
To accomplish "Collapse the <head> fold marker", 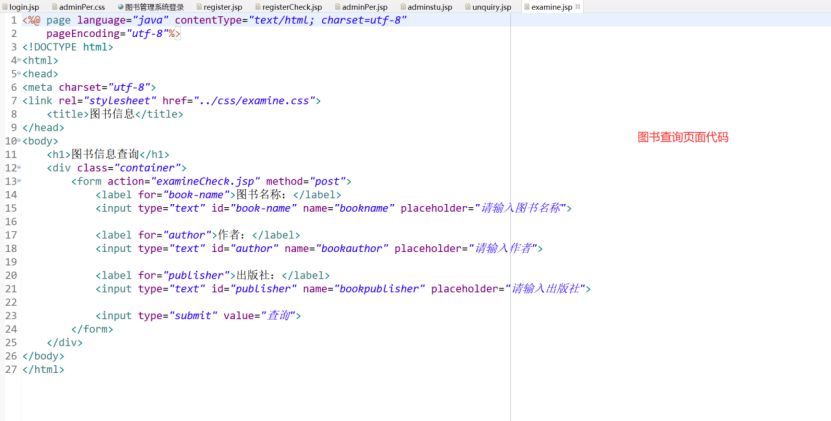I will 20,73.
